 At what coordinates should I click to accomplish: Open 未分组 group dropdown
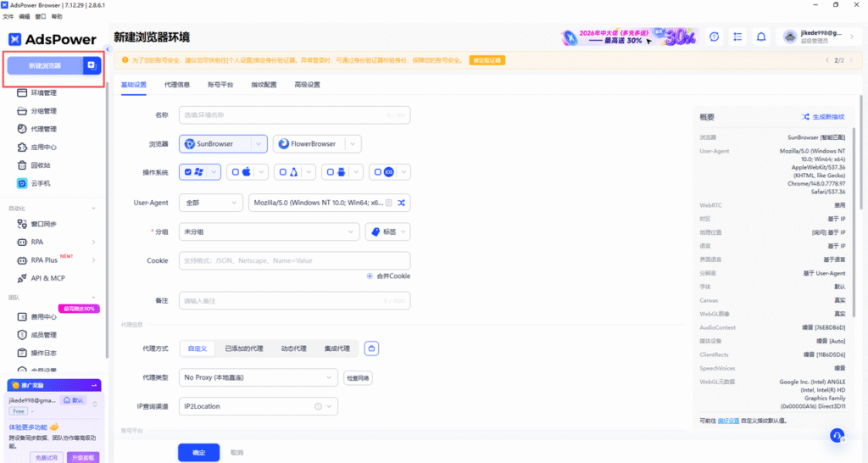point(269,231)
